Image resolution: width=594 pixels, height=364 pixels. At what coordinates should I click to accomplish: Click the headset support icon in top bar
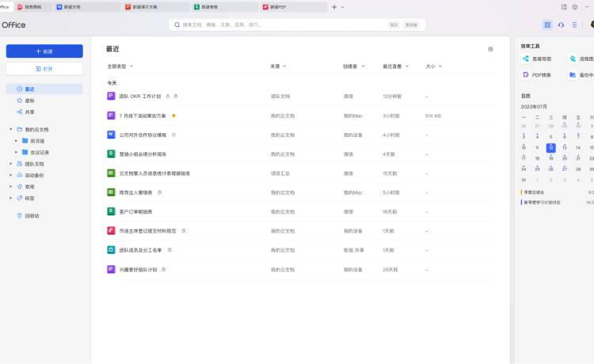(561, 25)
